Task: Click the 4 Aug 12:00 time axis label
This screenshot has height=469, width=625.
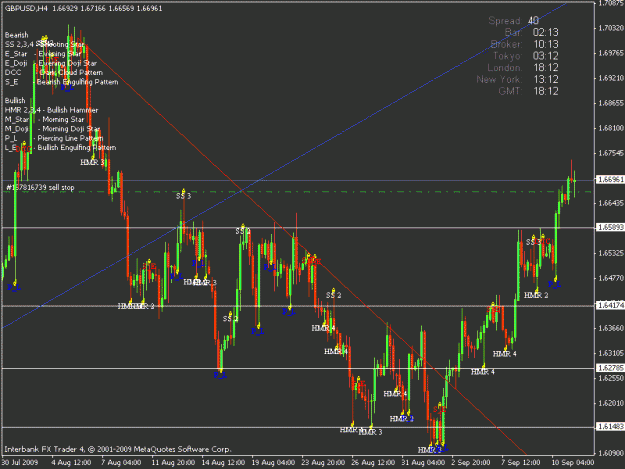Action: pyautogui.click(x=71, y=463)
